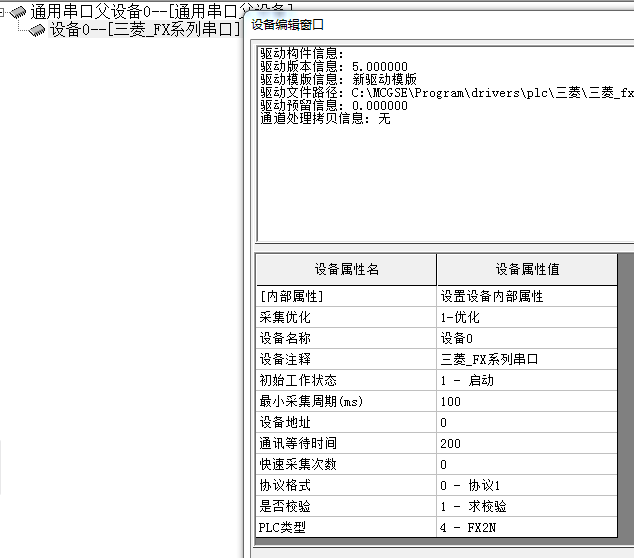634x558 pixels.
Task: Click the 设备地址 value field
Action: click(527, 422)
